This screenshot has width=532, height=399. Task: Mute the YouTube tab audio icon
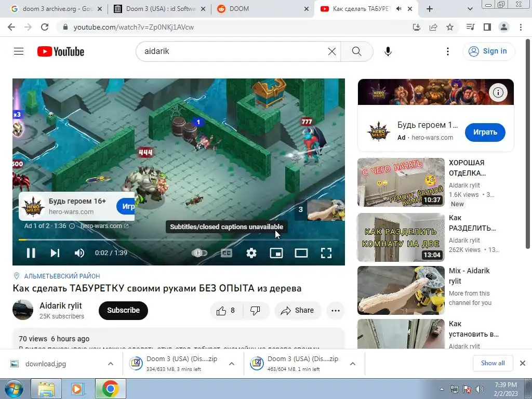(x=398, y=9)
